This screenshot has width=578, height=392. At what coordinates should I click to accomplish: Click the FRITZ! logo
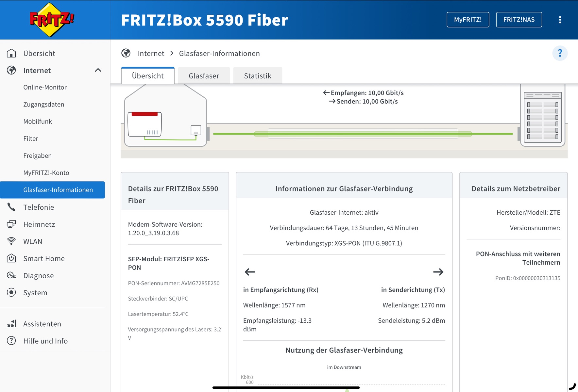coord(52,20)
